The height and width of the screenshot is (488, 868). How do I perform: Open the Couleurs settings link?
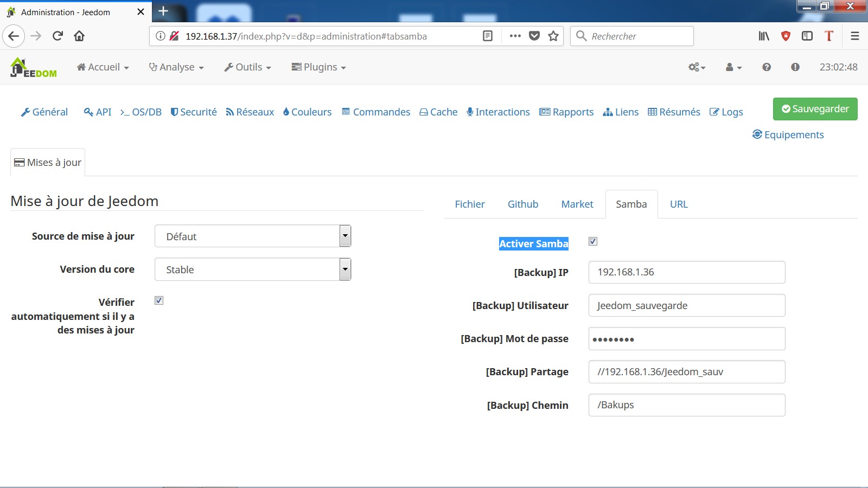pos(308,112)
